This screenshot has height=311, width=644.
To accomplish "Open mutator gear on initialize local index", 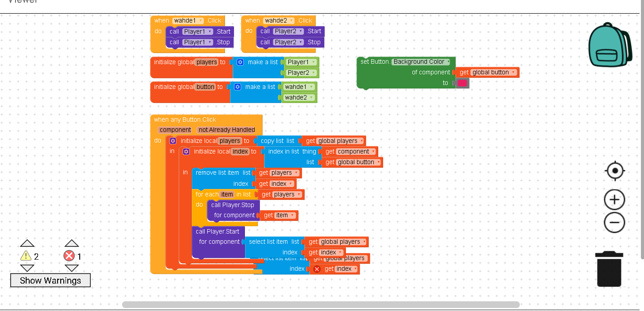I will [186, 152].
